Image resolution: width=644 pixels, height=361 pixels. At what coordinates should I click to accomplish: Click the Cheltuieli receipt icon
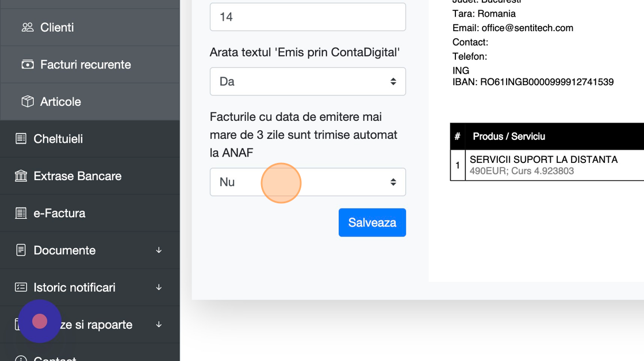click(21, 139)
